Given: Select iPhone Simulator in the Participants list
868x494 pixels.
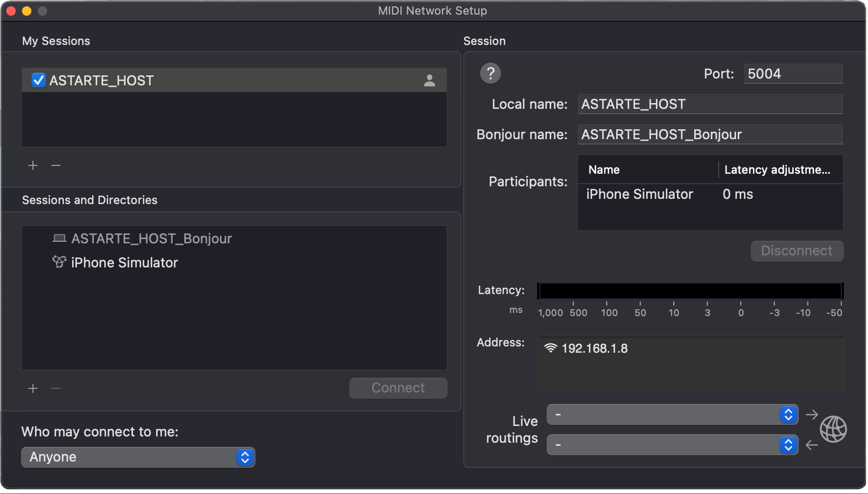Looking at the screenshot, I should pos(640,194).
